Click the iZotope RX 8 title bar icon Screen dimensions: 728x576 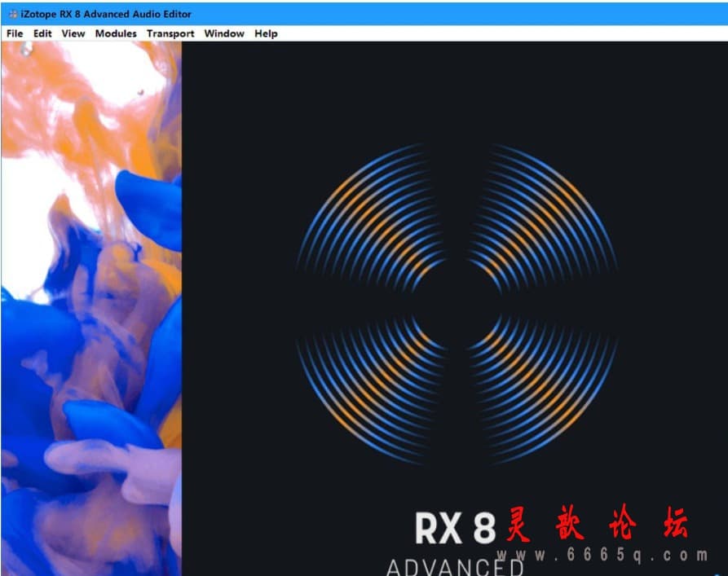click(x=13, y=15)
